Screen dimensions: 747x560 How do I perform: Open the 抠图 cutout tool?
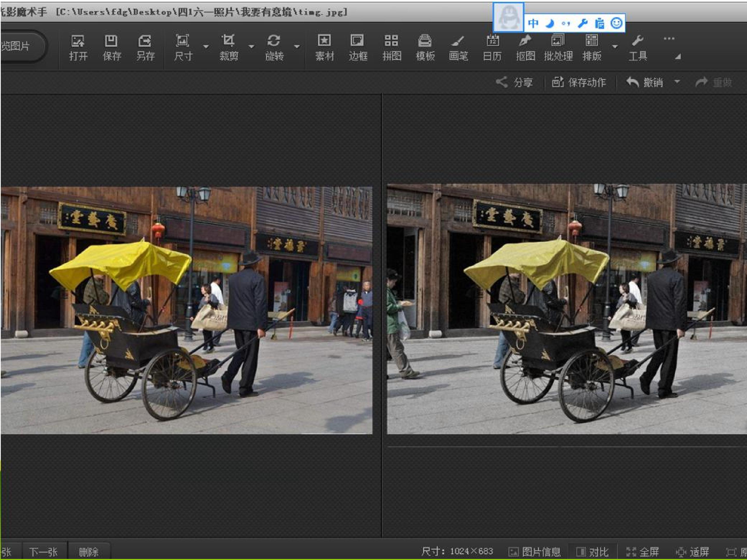pos(525,47)
